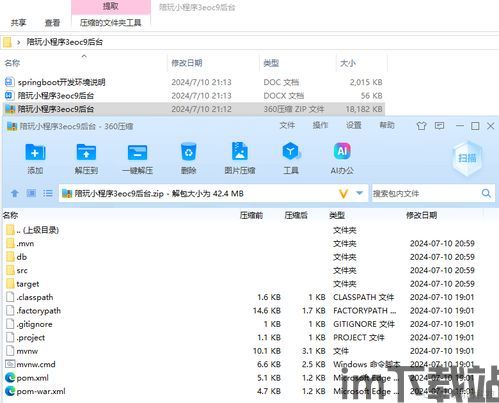The image size is (499, 403).
Task: Expand the archive path dropdown arrow
Action: point(359,193)
